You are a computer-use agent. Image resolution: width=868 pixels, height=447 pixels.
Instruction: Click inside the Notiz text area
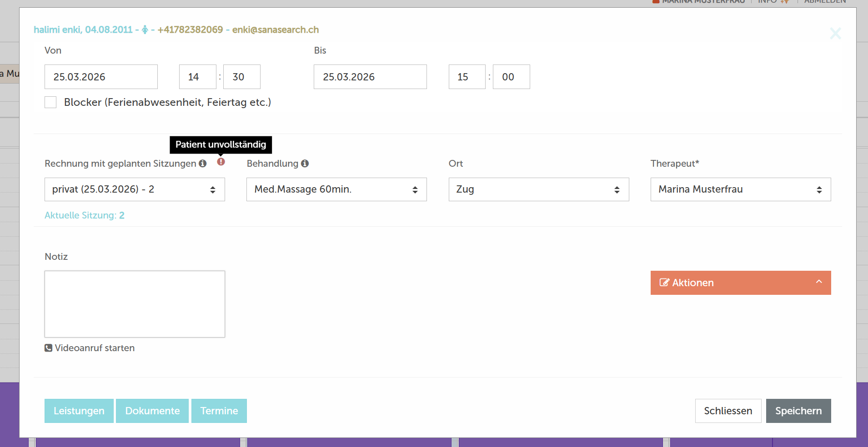[x=135, y=304]
